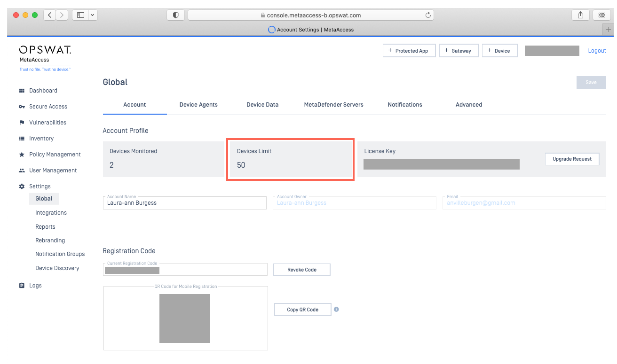Click Safari share icon
Image resolution: width=617 pixels, height=364 pixels.
click(x=581, y=15)
